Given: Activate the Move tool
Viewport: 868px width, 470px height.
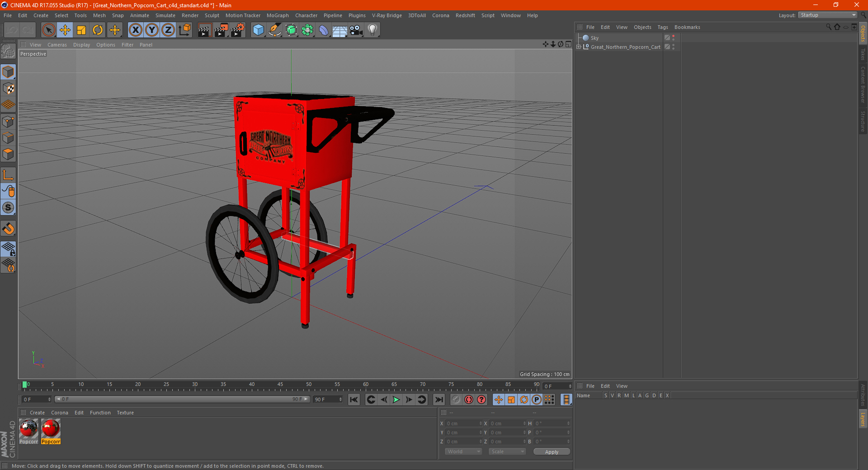Looking at the screenshot, I should (x=65, y=30).
